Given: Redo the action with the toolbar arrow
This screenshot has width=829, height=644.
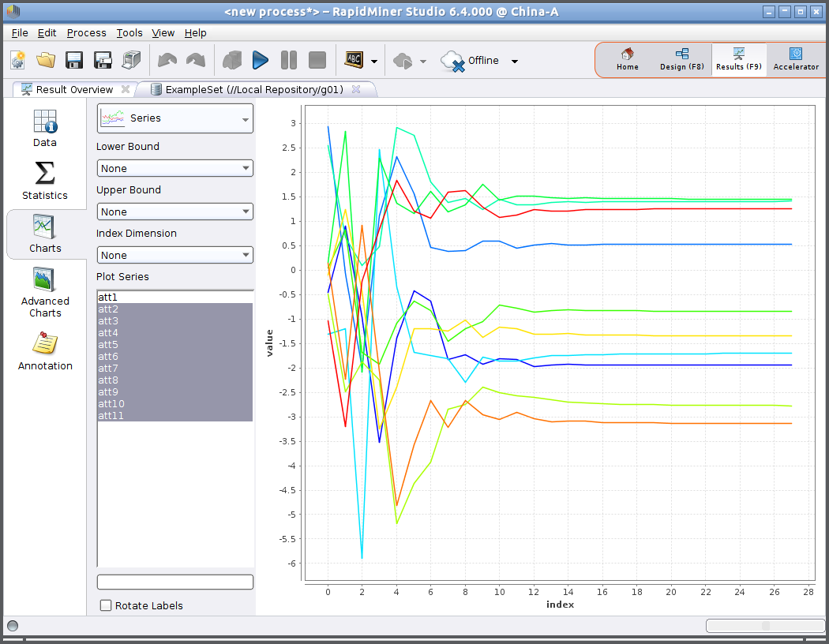Looking at the screenshot, I should 196,60.
